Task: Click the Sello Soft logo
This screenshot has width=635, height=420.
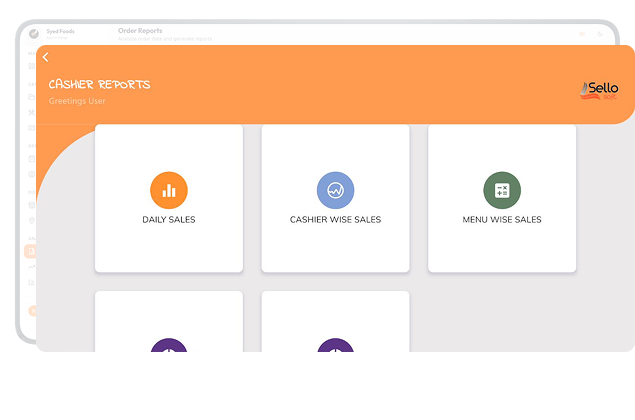Action: point(599,91)
